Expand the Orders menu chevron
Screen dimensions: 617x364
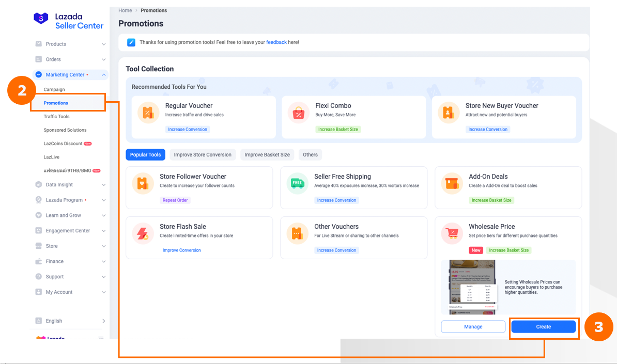coord(103,59)
